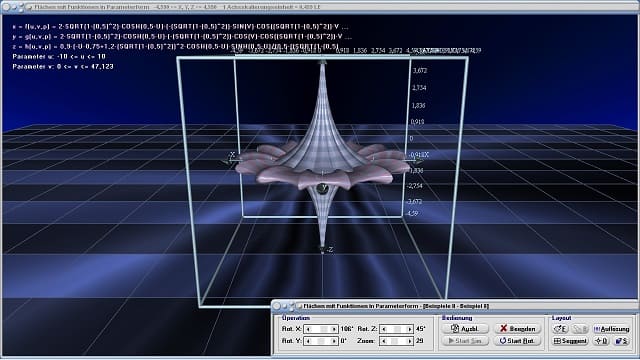
Task: Click the D layout icon button
Action: pos(602,340)
